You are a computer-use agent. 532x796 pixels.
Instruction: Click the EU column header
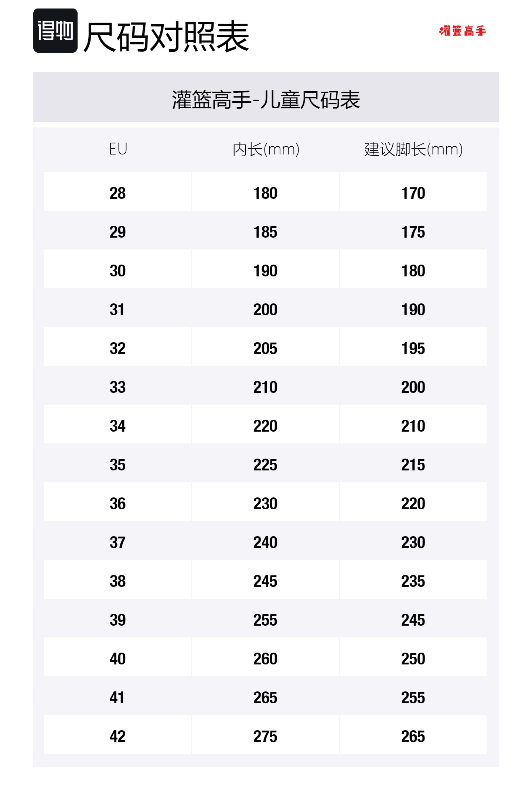(118, 149)
